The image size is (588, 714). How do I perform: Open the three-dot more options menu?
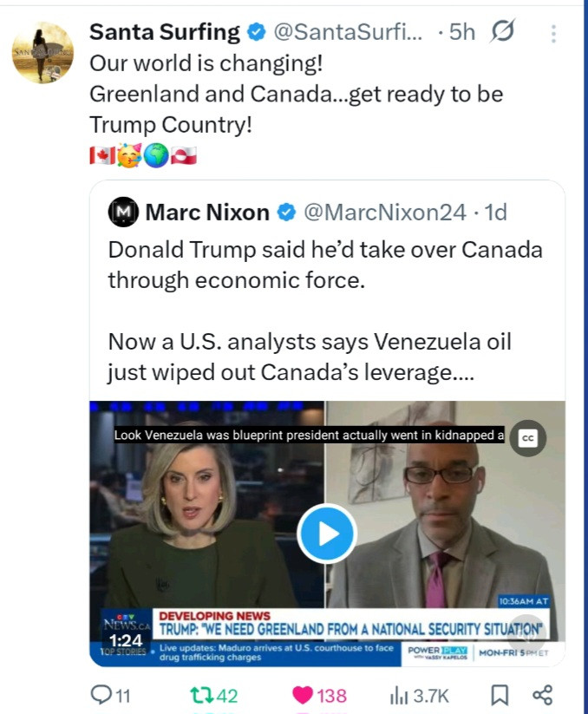click(x=554, y=33)
